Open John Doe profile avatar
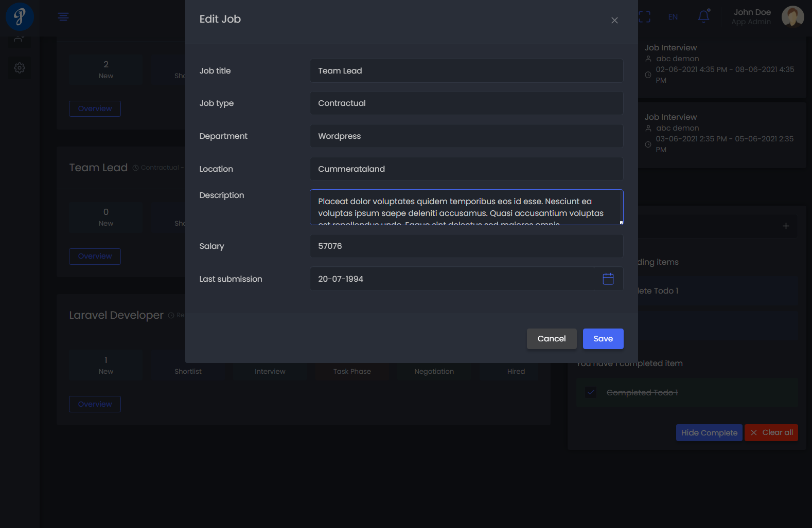 click(792, 16)
